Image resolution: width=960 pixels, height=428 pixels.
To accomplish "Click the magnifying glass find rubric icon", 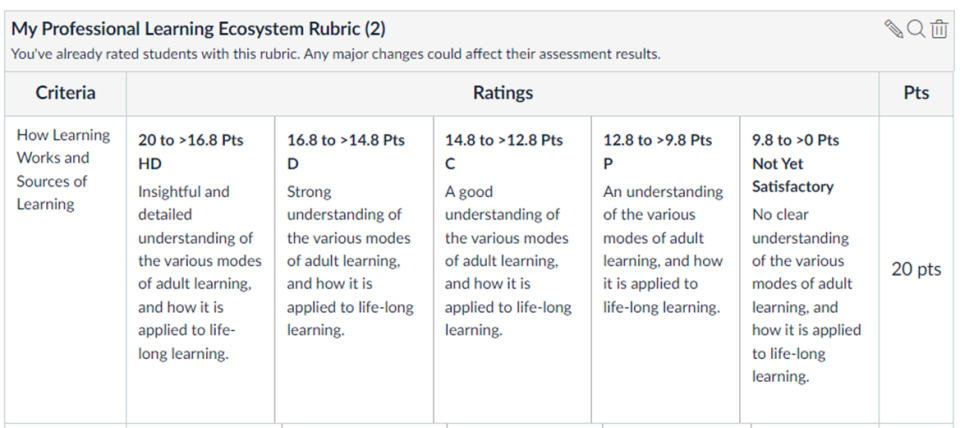I will pos(916,29).
